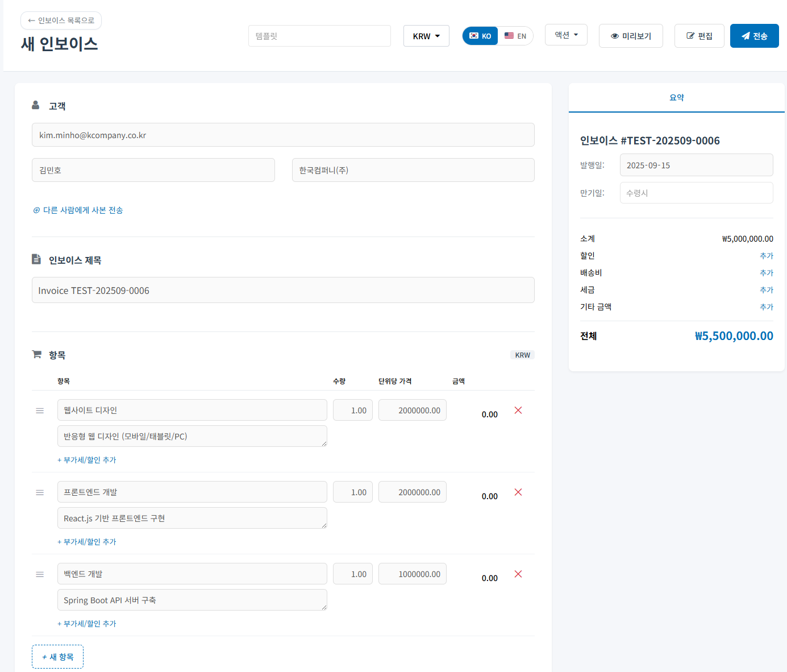Remove the 프론트엔드 개발 item with red X
Viewport: 787px width, 672px height.
tap(518, 492)
